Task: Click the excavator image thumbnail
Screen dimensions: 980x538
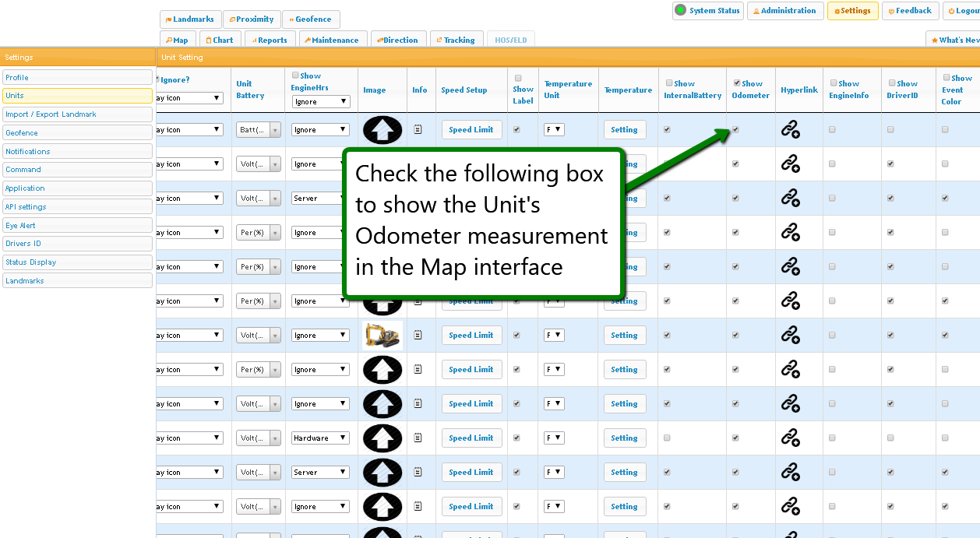Action: click(x=382, y=336)
